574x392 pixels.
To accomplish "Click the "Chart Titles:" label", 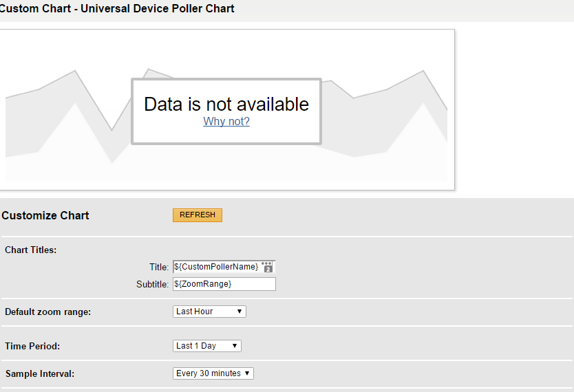I will [x=31, y=250].
